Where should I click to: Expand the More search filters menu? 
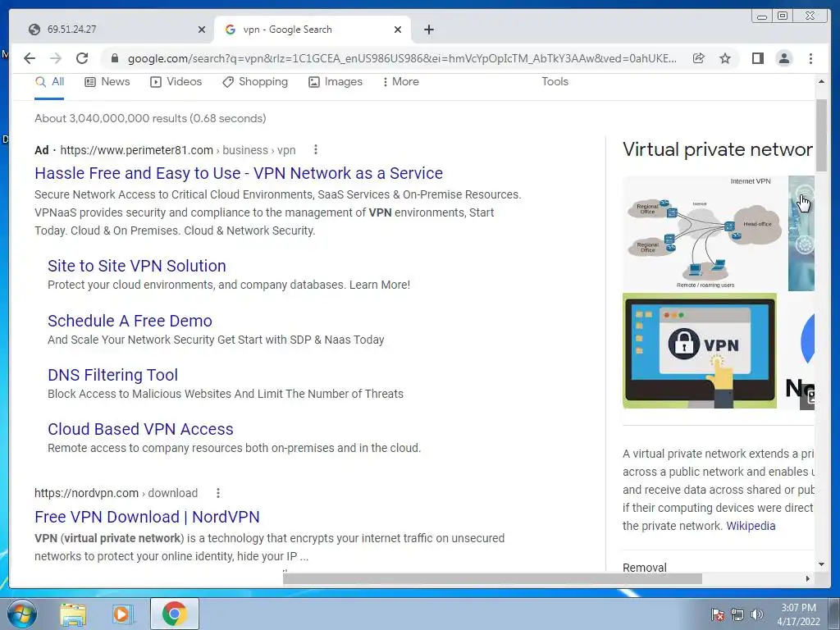(400, 82)
